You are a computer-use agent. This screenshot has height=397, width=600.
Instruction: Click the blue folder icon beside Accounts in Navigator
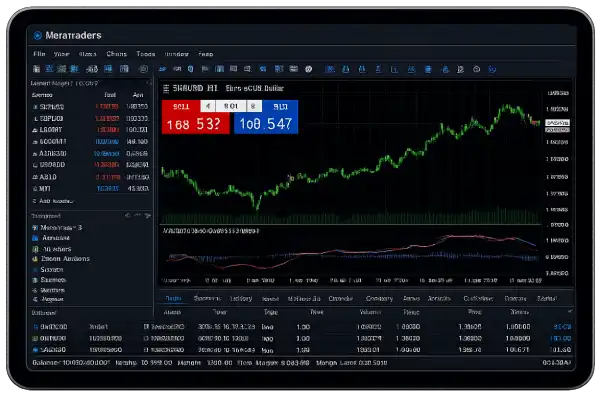tap(35, 238)
